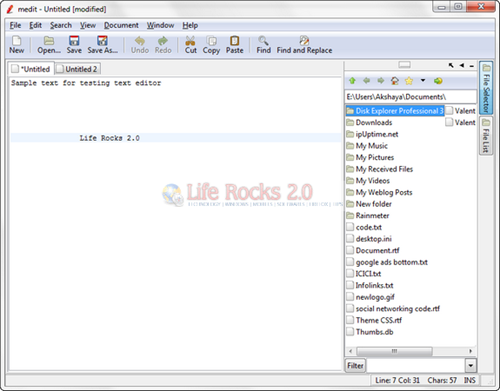The image size is (500, 391).
Task: Select the My Music folder
Action: click(367, 146)
